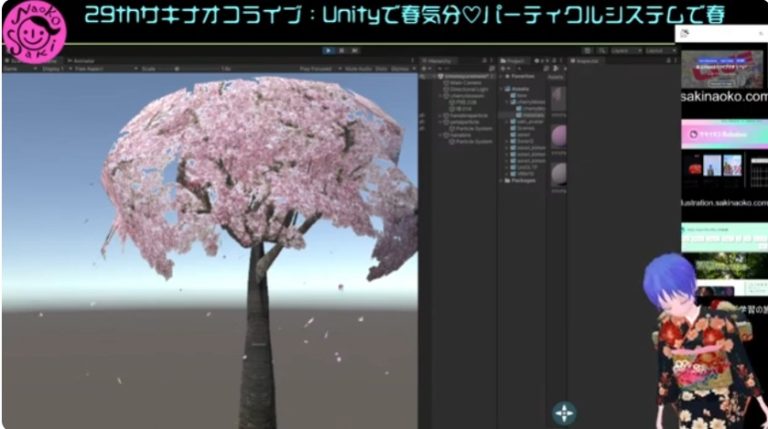Open the Inspector panel more-options menu
This screenshot has height=429, width=768.
click(674, 61)
